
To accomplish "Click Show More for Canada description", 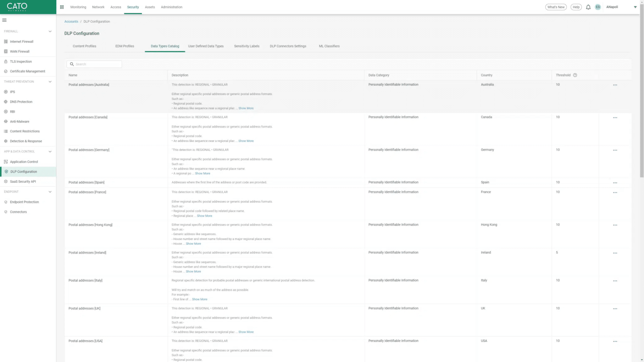I will click(x=246, y=141).
